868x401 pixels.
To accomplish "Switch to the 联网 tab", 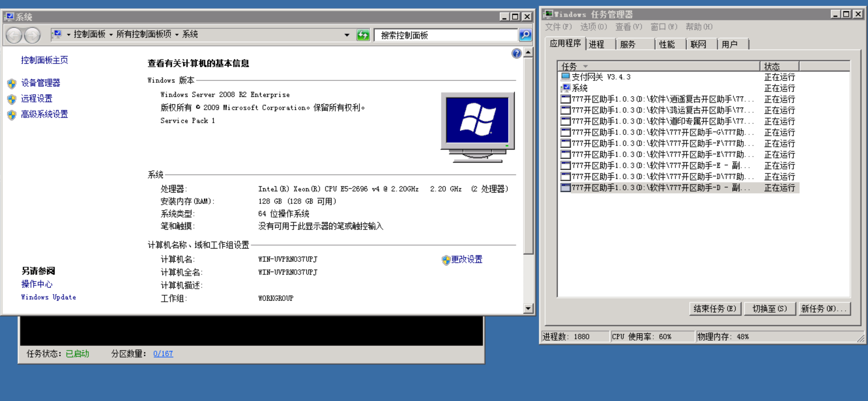I will point(702,44).
